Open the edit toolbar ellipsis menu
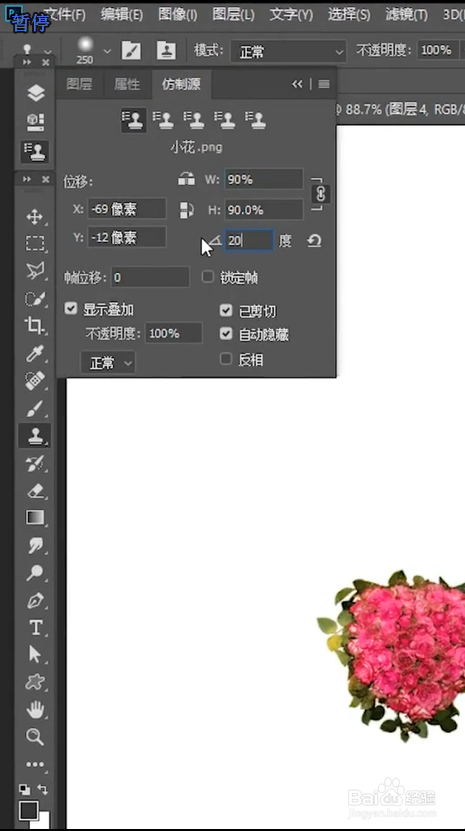The width and height of the screenshot is (465, 831). click(x=35, y=764)
